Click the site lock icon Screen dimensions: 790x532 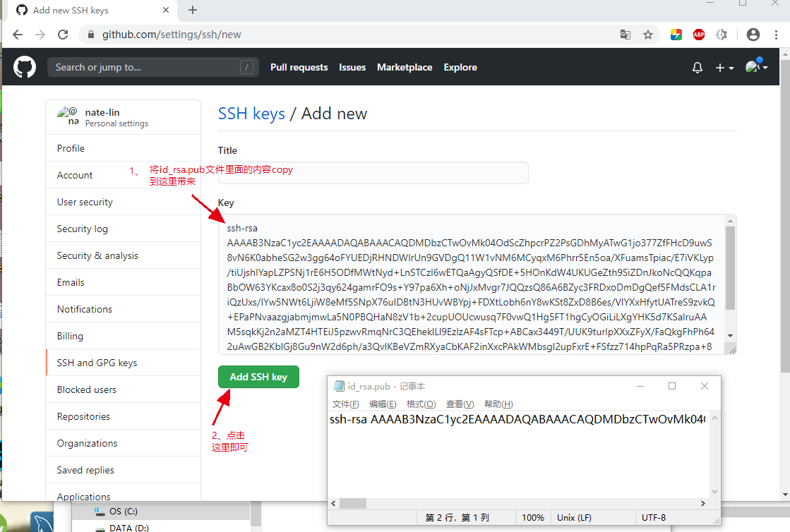point(90,35)
